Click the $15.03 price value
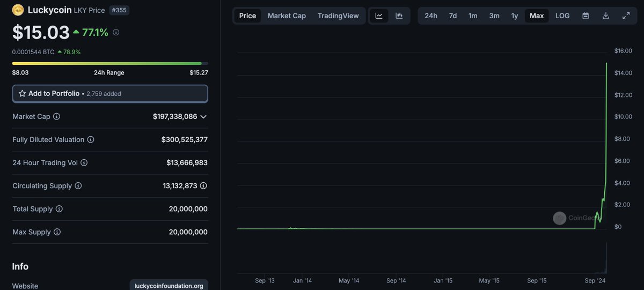Image resolution: width=644 pixels, height=290 pixels. click(x=41, y=32)
